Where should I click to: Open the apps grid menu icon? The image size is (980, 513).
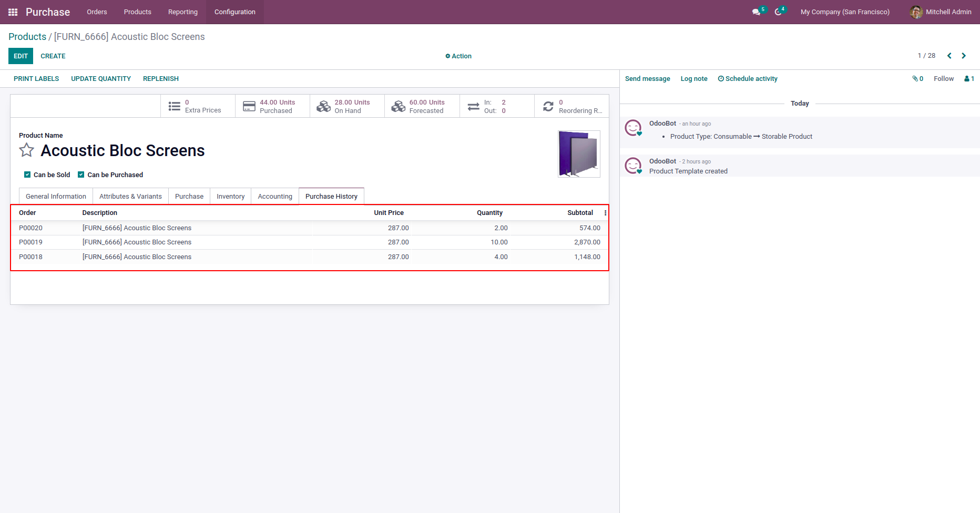[13, 12]
